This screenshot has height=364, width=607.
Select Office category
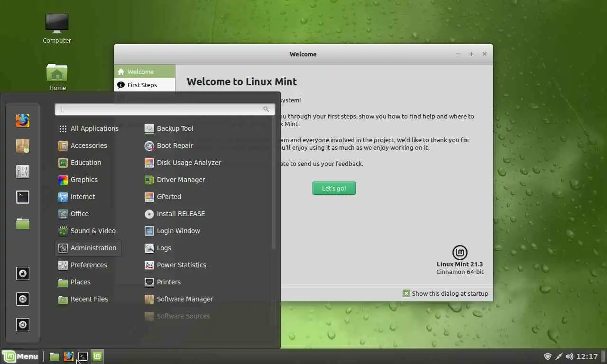pos(88,214)
